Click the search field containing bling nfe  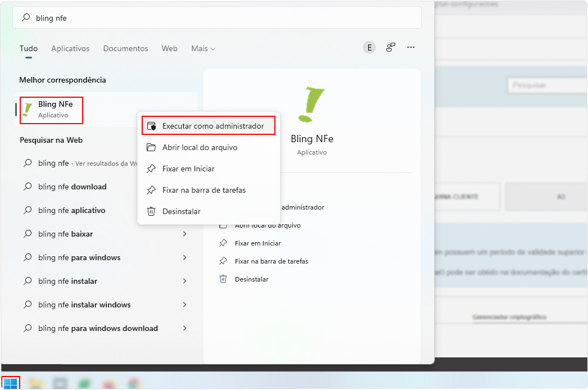click(217, 17)
